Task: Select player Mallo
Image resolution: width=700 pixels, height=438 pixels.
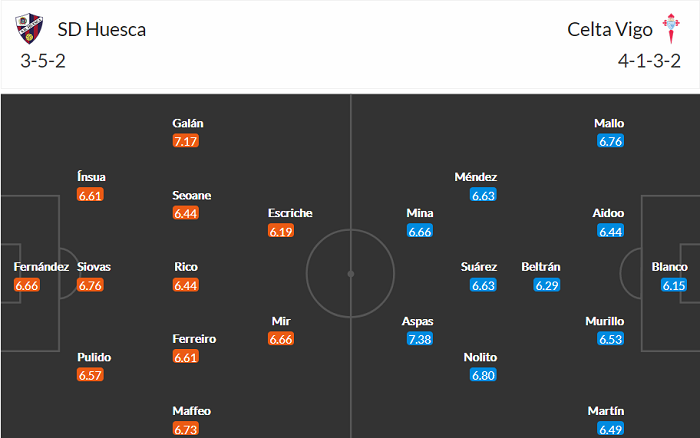Action: click(609, 123)
